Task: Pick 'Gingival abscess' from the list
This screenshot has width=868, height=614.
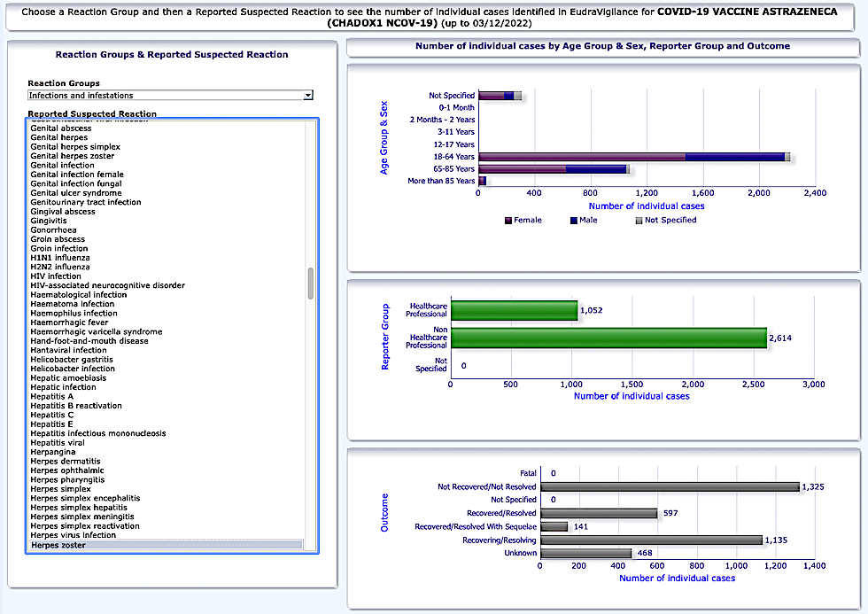Action: coord(63,212)
